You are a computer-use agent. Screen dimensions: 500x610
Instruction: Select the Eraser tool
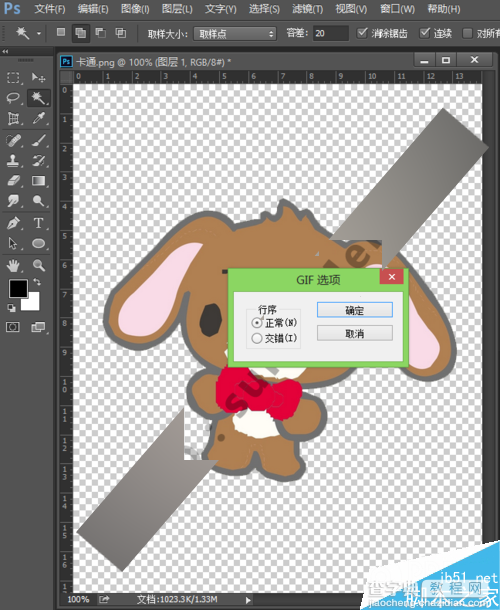click(x=13, y=181)
